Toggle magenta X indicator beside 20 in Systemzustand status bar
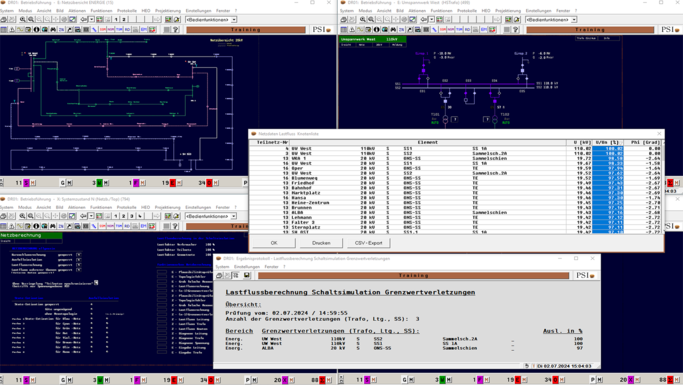Image resolution: width=683 pixels, height=385 pixels. 284,380
